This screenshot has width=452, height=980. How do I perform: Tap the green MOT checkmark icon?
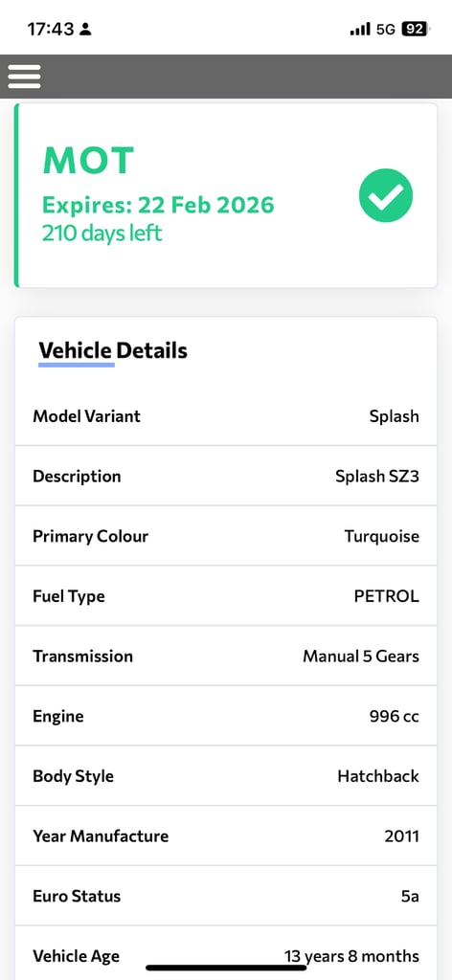click(x=386, y=195)
